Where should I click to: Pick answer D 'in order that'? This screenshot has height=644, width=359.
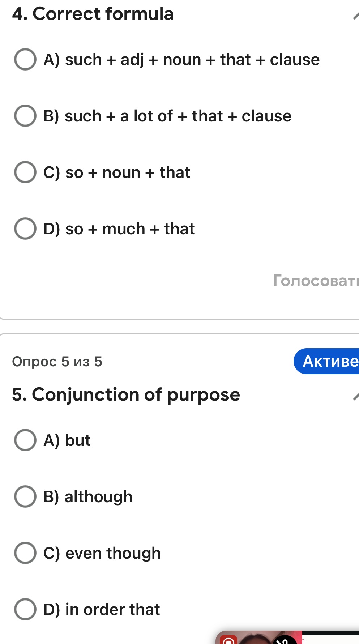click(25, 609)
